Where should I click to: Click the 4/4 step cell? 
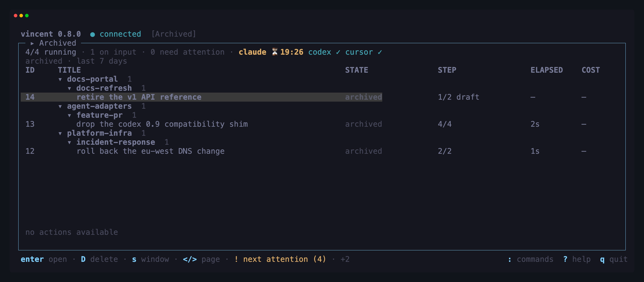pos(445,124)
